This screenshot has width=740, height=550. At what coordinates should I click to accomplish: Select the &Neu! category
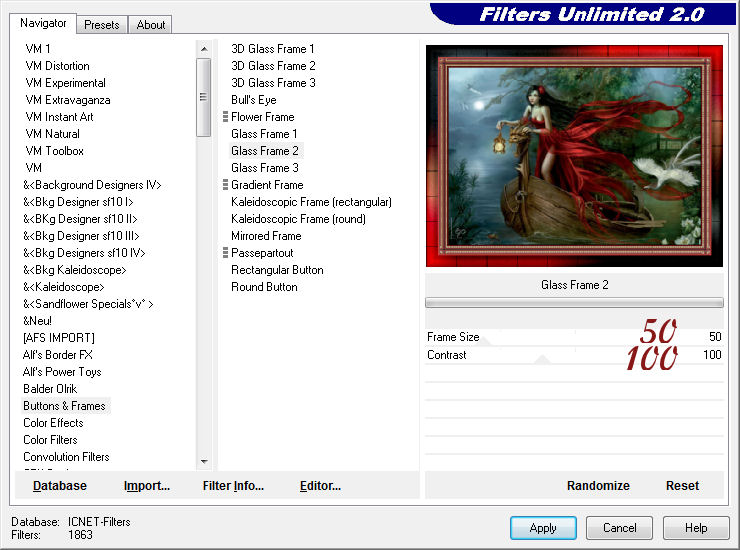click(37, 321)
